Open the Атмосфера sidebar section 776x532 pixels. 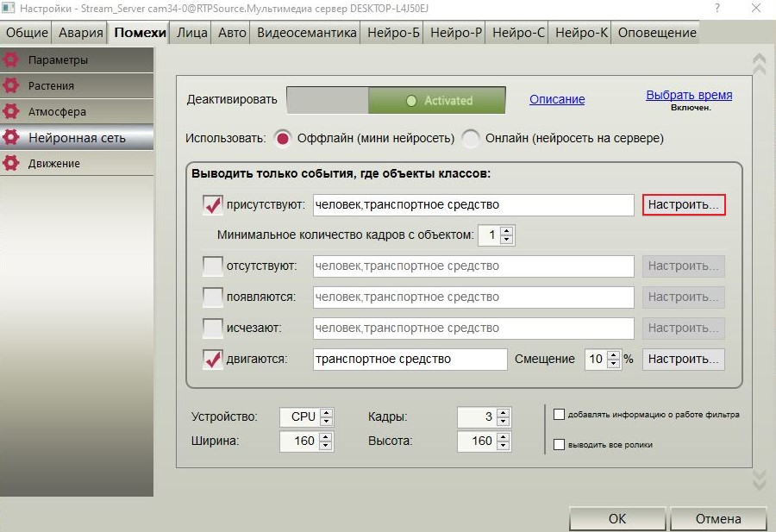pyautogui.click(x=77, y=111)
